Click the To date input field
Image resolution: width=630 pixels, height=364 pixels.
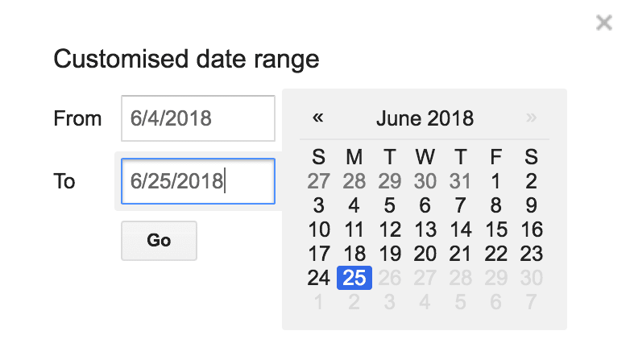click(198, 181)
